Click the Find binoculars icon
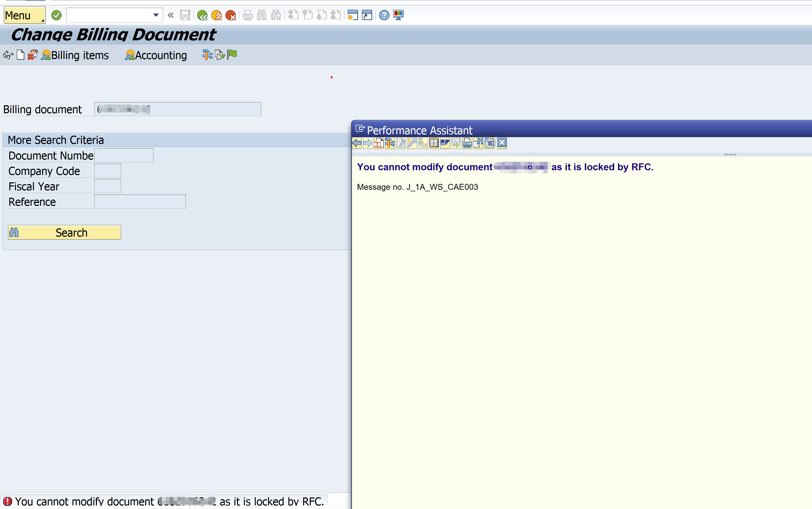812x509 pixels. (262, 15)
